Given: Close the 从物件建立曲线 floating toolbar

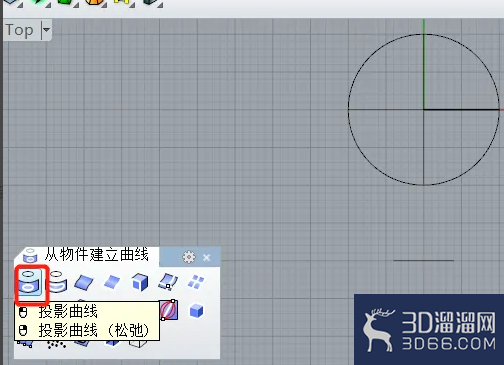Looking at the screenshot, I should pyautogui.click(x=207, y=257).
